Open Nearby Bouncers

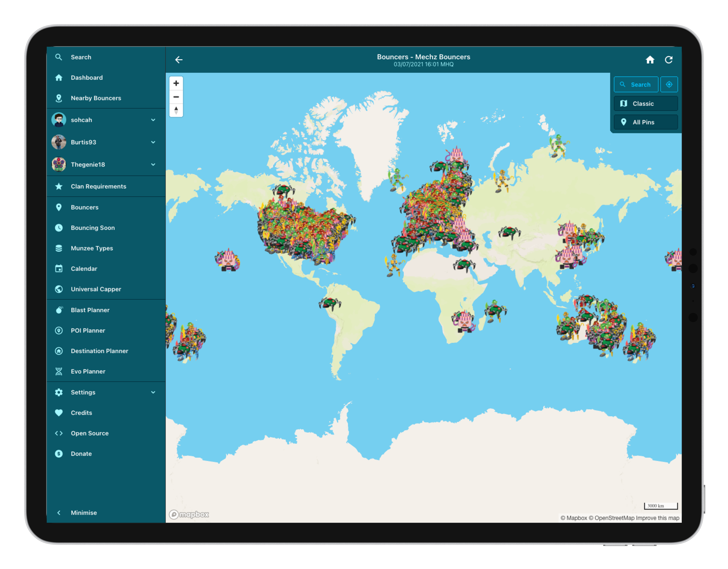point(106,98)
